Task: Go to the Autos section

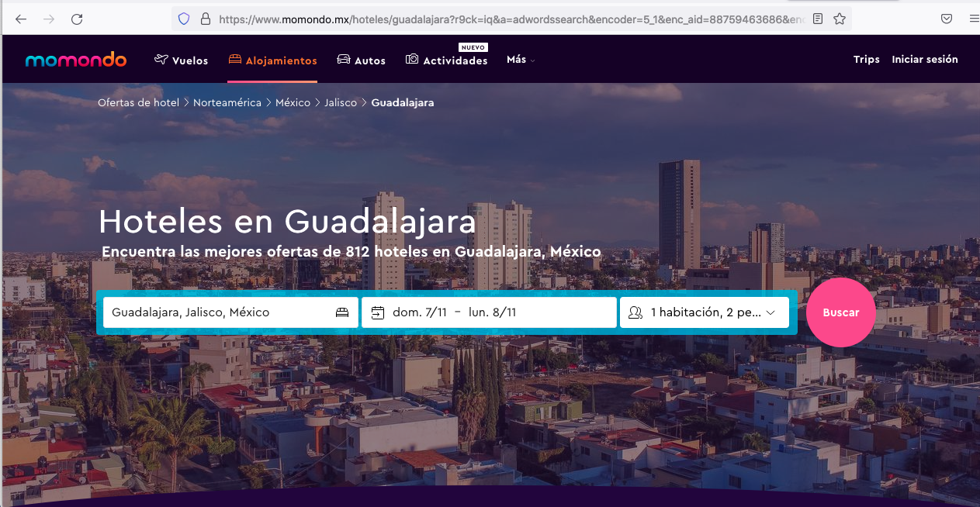Action: click(362, 60)
